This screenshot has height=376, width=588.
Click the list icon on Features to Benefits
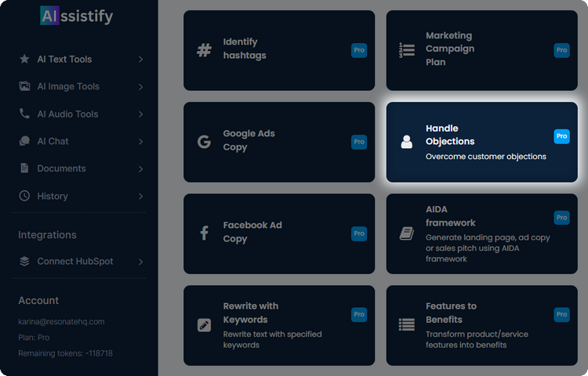406,324
